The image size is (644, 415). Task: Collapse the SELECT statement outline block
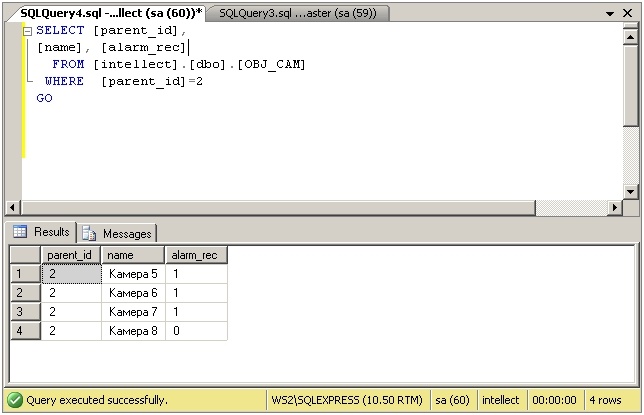click(28, 31)
